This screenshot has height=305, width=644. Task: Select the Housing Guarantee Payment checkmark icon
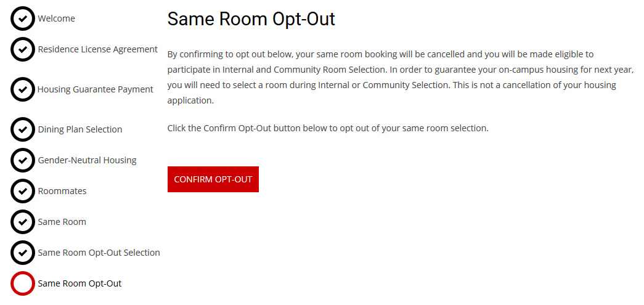tap(23, 89)
